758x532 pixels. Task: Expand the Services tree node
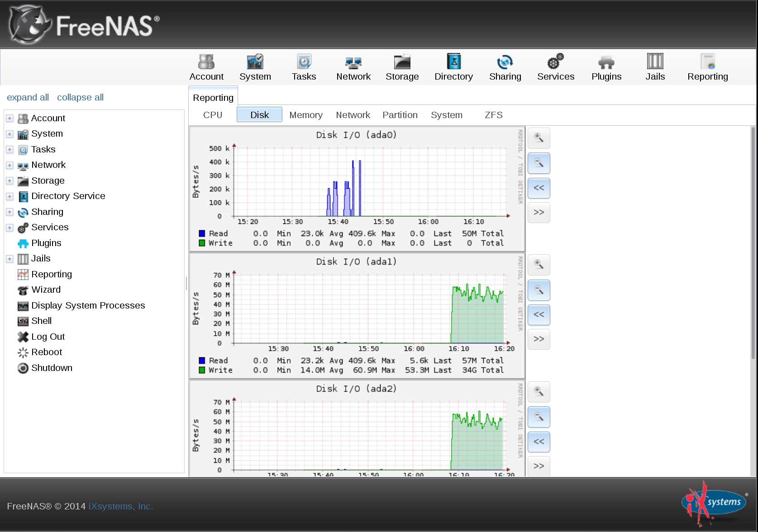10,228
